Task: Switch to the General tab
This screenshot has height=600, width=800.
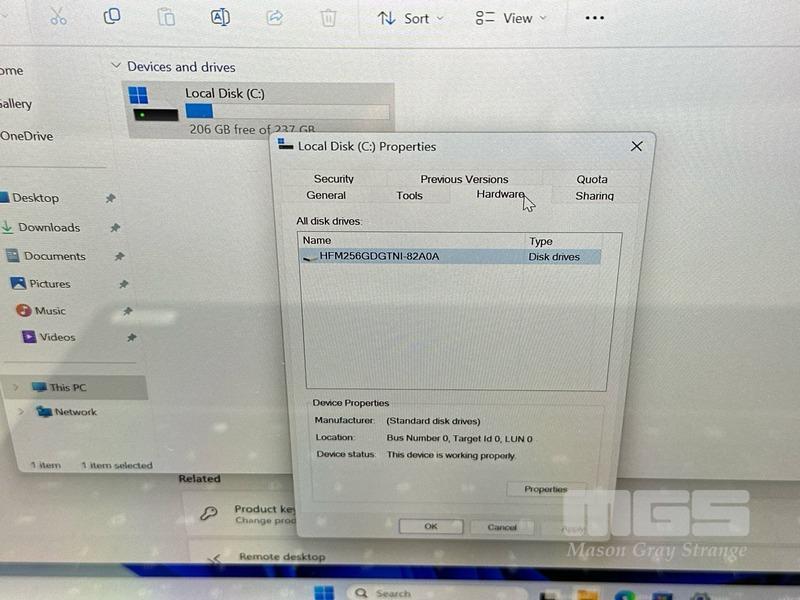Action: [326, 195]
